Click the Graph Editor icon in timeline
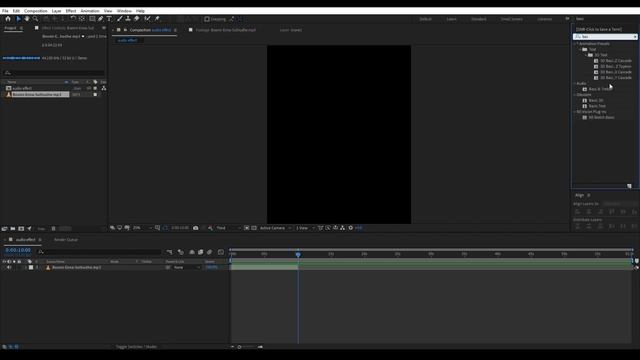Screen dimensions: 640x360 (x=221, y=252)
